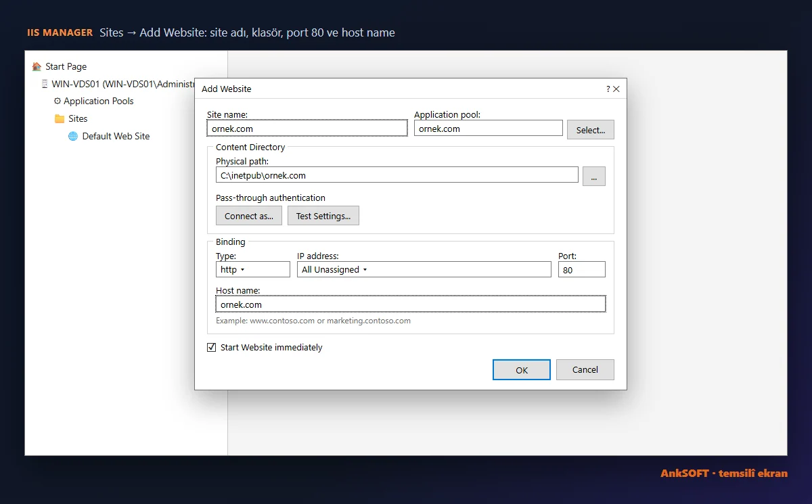Click the Port field showing 80

point(582,269)
